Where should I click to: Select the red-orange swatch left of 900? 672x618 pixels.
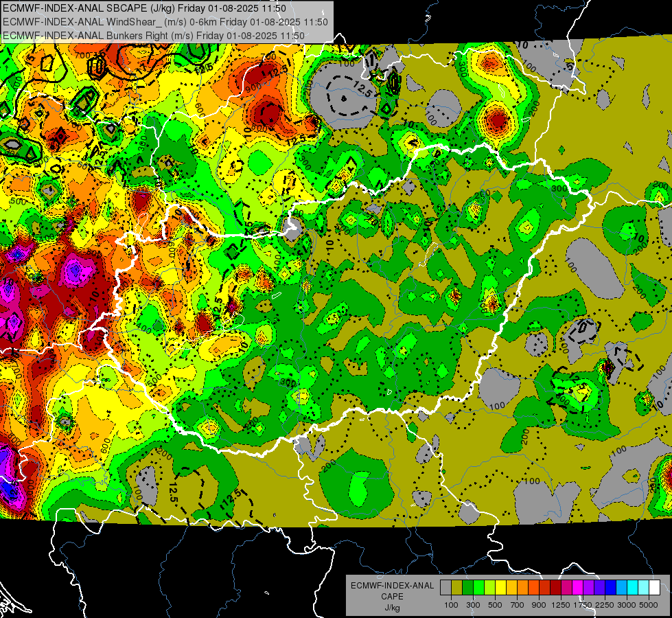(x=533, y=588)
